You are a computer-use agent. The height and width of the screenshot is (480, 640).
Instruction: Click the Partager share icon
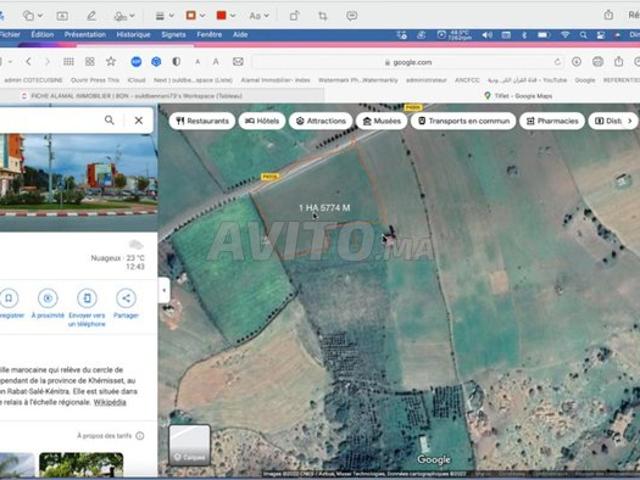pos(126,298)
